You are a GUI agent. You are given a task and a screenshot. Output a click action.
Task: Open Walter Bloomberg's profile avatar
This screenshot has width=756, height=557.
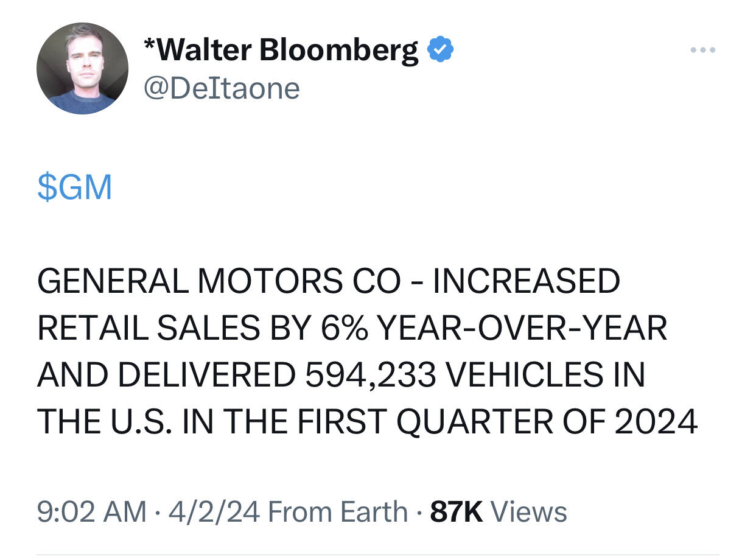coord(82,68)
